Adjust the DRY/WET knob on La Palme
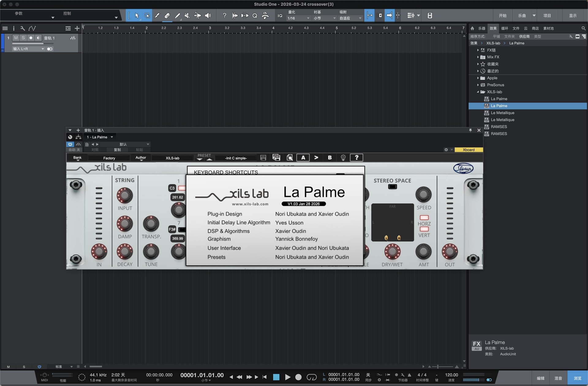Screen dimensions: 588x386 [x=392, y=252]
